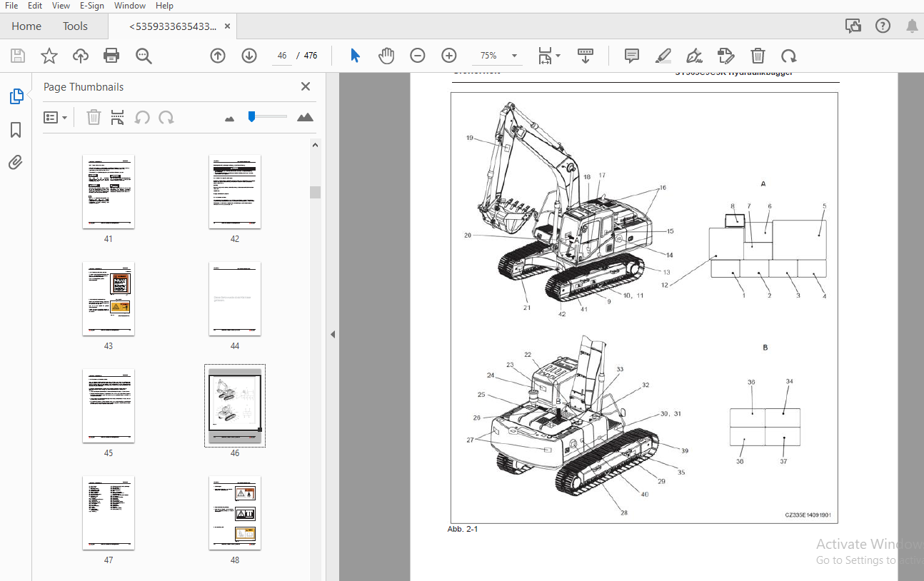924x581 pixels.
Task: Go to the next page with the down arrow
Action: coord(249,56)
